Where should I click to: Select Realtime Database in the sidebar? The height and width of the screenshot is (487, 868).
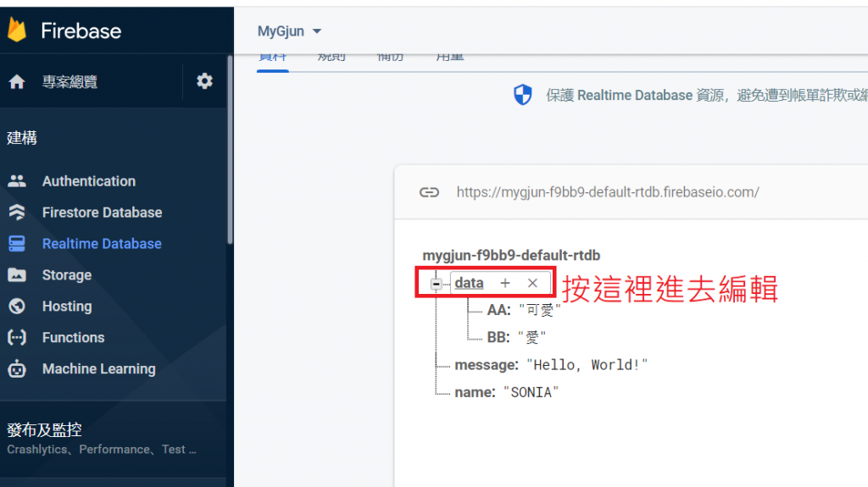click(102, 244)
